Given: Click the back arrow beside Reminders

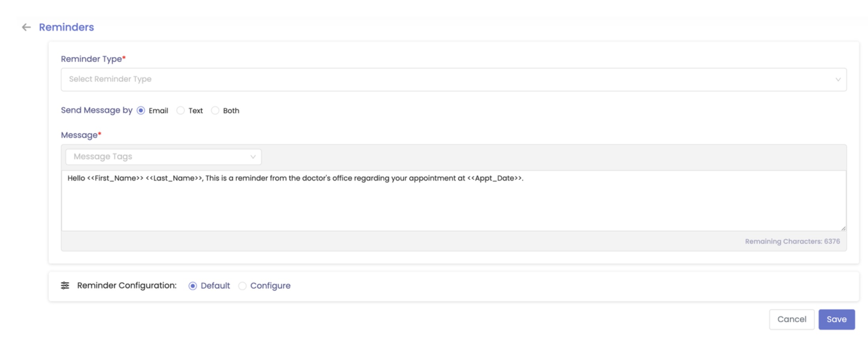Looking at the screenshot, I should [x=26, y=27].
